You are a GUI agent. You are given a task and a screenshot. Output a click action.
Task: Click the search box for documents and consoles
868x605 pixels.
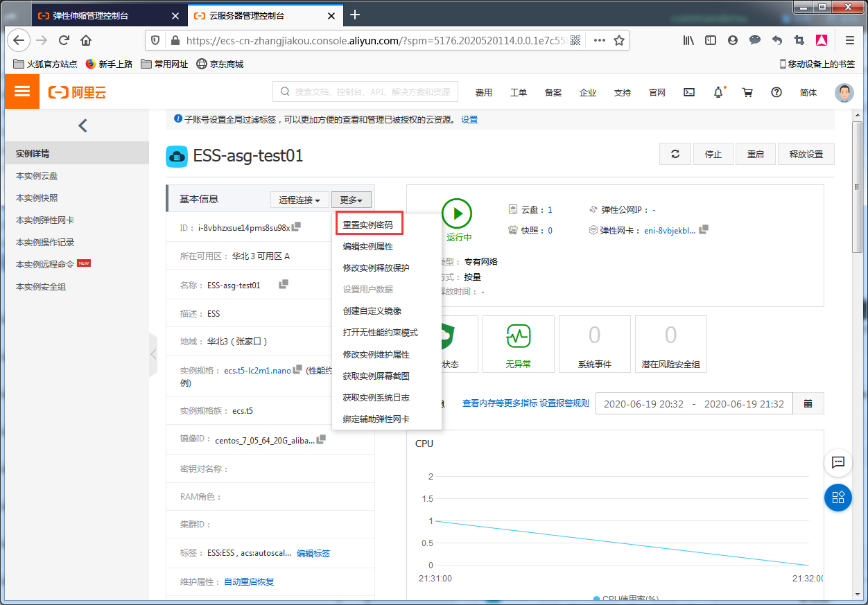[x=367, y=91]
